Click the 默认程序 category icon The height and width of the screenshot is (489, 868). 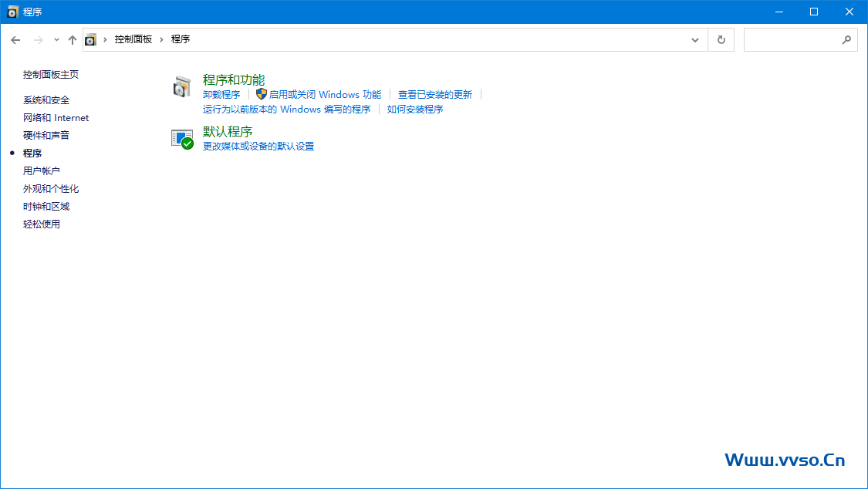pos(182,139)
